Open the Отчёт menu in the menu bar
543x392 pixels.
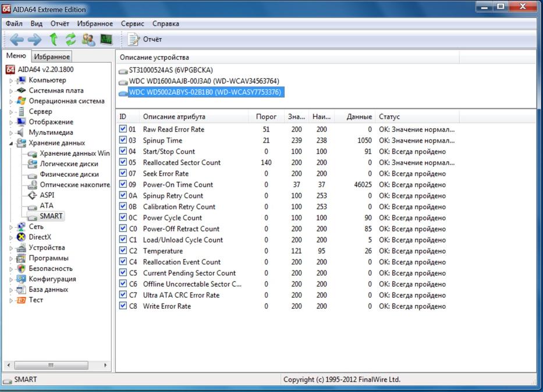(60, 23)
